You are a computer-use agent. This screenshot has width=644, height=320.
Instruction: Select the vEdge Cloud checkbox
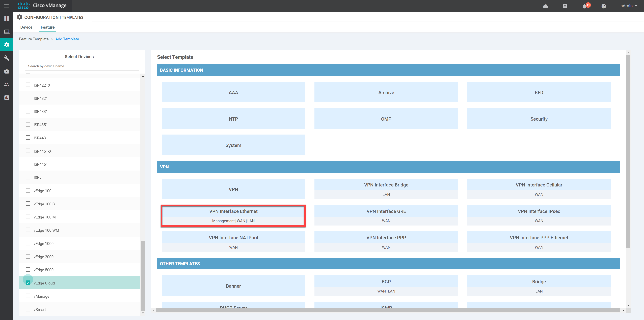(x=29, y=283)
